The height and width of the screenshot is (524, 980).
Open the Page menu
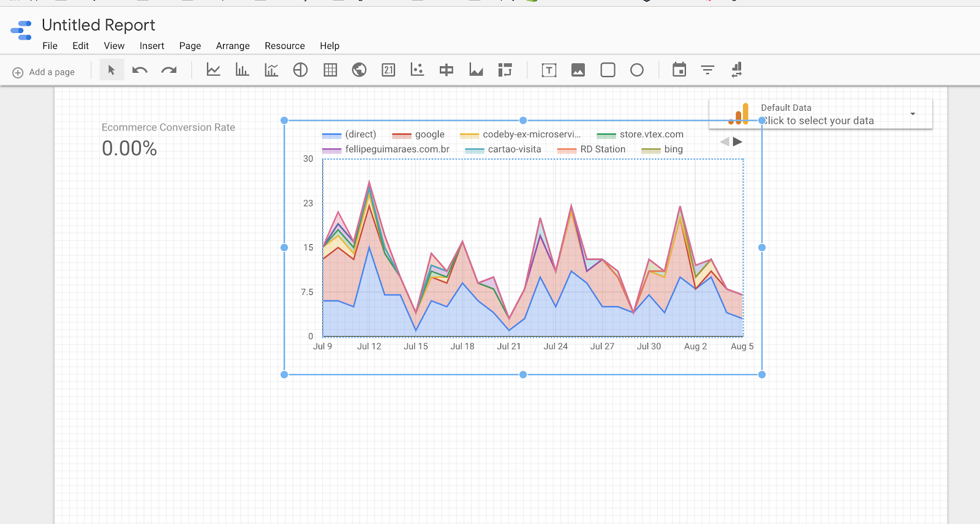pos(190,46)
